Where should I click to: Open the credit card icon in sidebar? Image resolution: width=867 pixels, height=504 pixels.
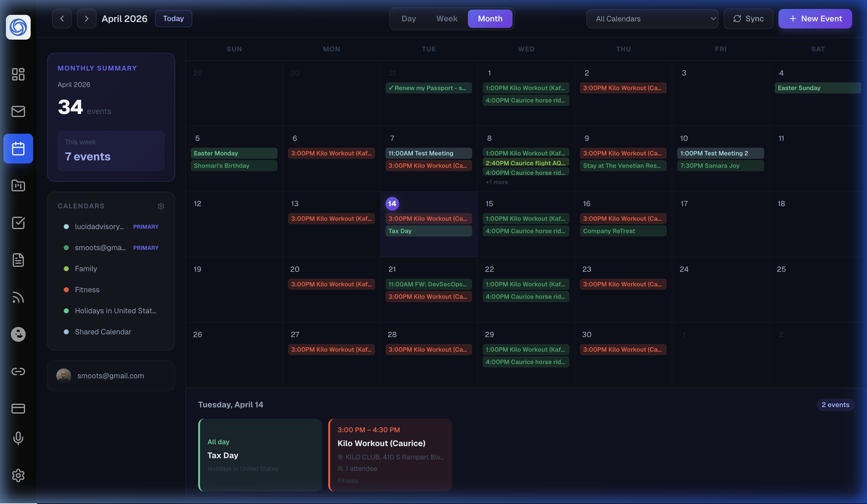click(x=18, y=408)
